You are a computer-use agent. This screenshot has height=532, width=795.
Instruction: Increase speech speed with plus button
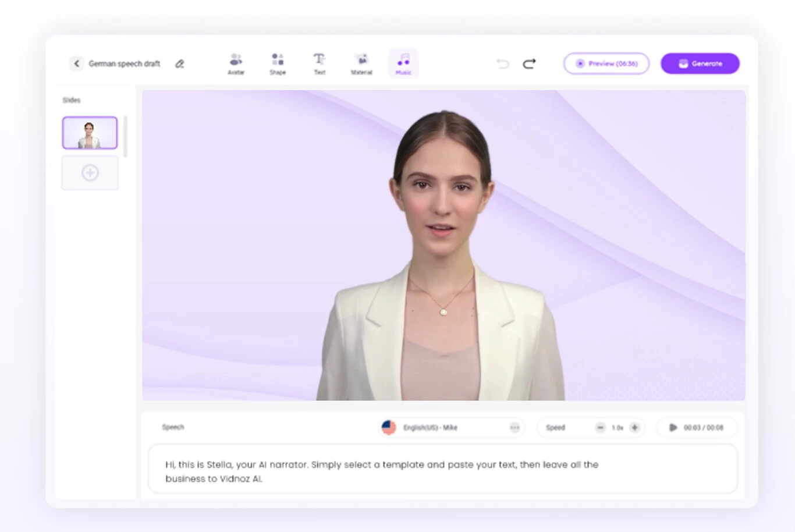coord(635,428)
